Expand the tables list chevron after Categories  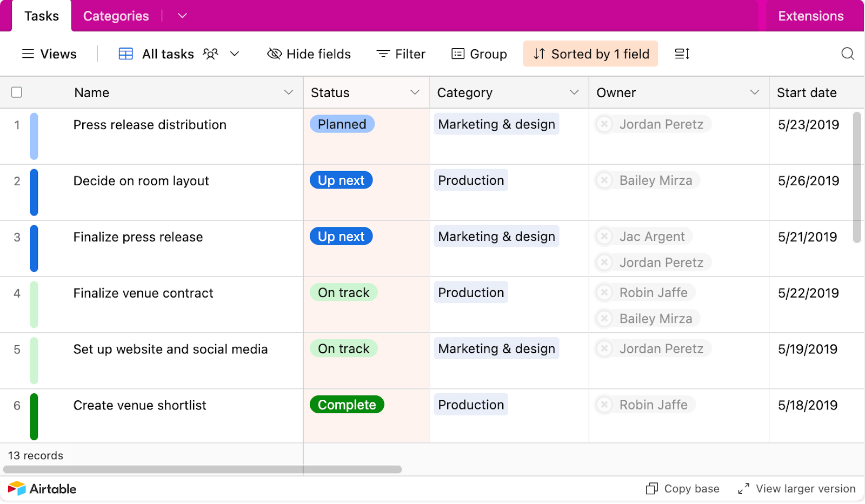183,16
